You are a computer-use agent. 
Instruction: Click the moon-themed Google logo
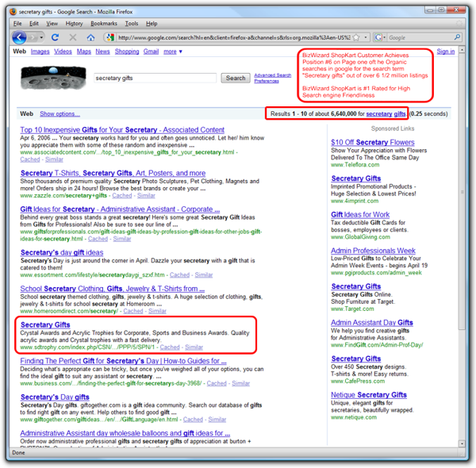point(53,78)
